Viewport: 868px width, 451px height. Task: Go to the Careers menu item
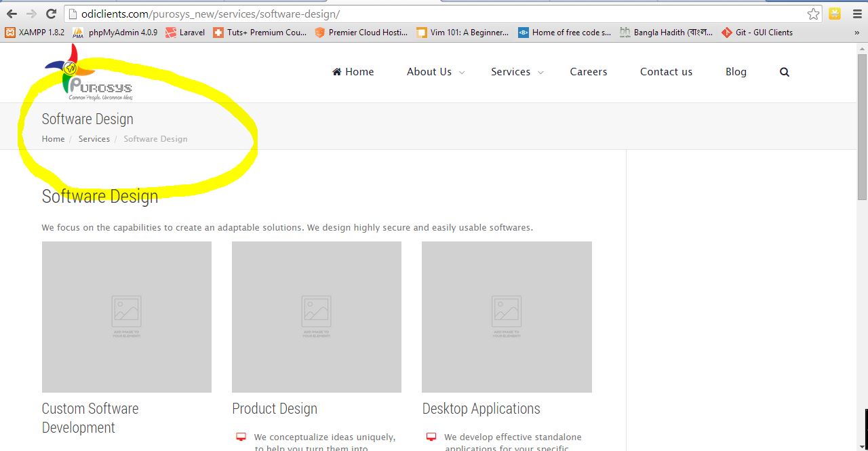(588, 72)
